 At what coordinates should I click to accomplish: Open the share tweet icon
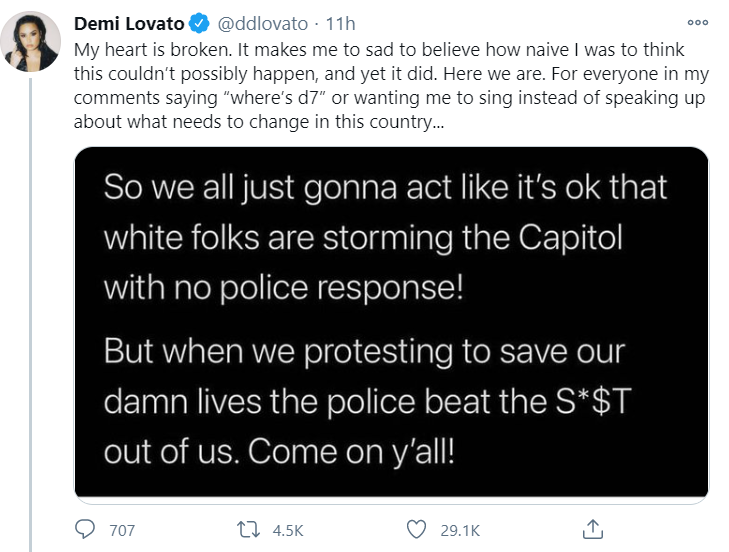[x=591, y=527]
